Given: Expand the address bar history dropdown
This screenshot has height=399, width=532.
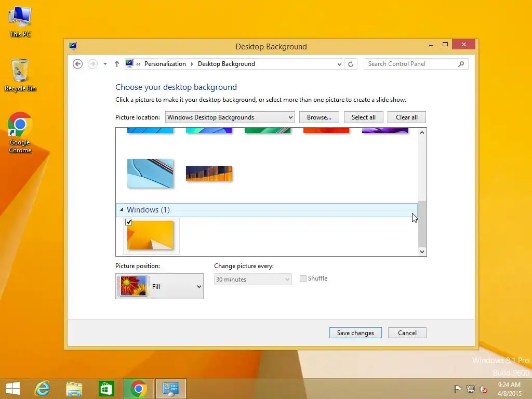Looking at the screenshot, I should 339,64.
